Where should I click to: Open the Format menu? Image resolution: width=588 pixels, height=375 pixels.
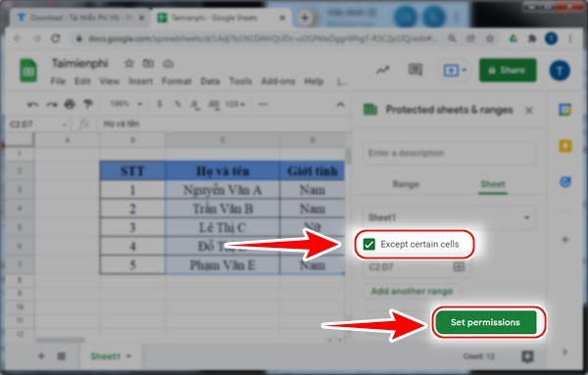[x=176, y=81]
